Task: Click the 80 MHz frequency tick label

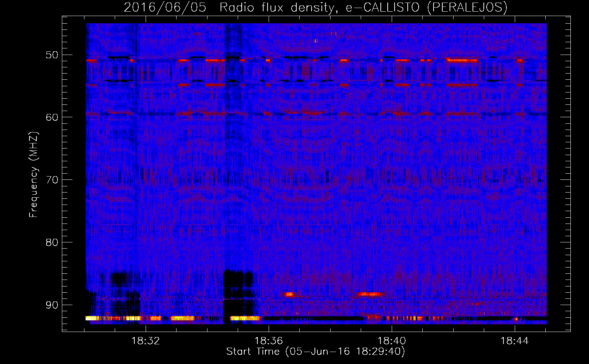Action: coord(52,242)
